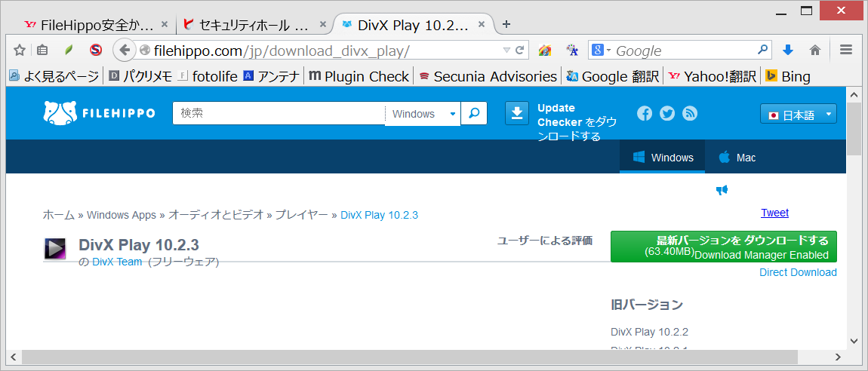This screenshot has width=868, height=371.
Task: Click the DivX Play app icon
Action: [x=55, y=249]
